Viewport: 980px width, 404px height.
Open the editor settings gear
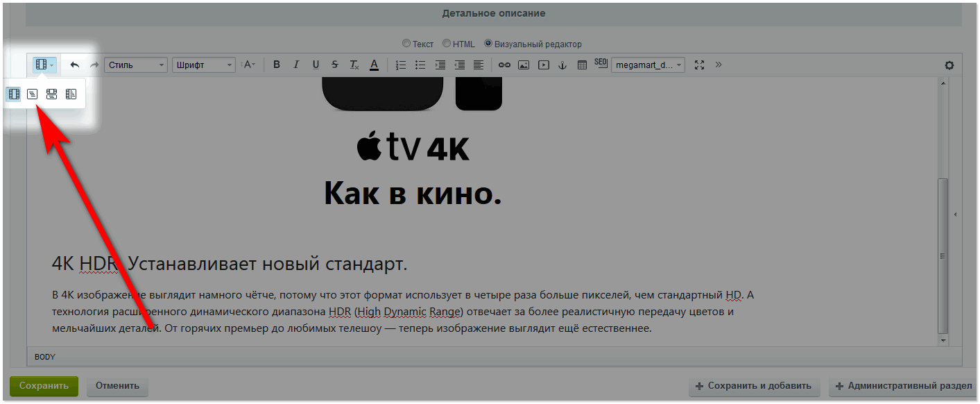click(949, 65)
